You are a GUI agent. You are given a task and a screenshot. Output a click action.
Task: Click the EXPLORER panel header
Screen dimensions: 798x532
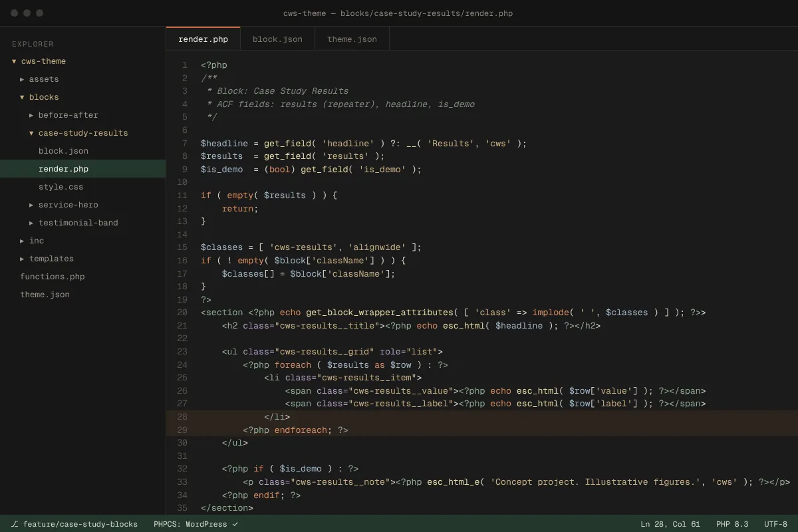click(33, 44)
